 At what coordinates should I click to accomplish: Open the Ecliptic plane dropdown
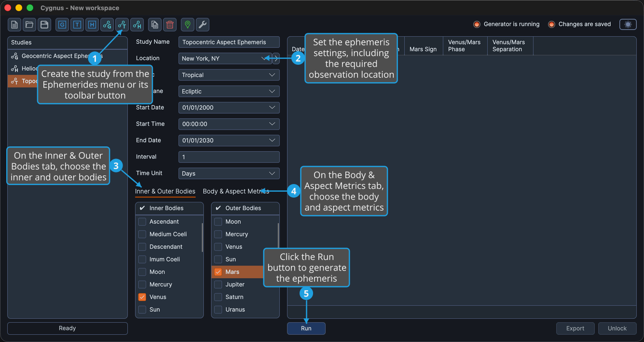pyautogui.click(x=229, y=91)
